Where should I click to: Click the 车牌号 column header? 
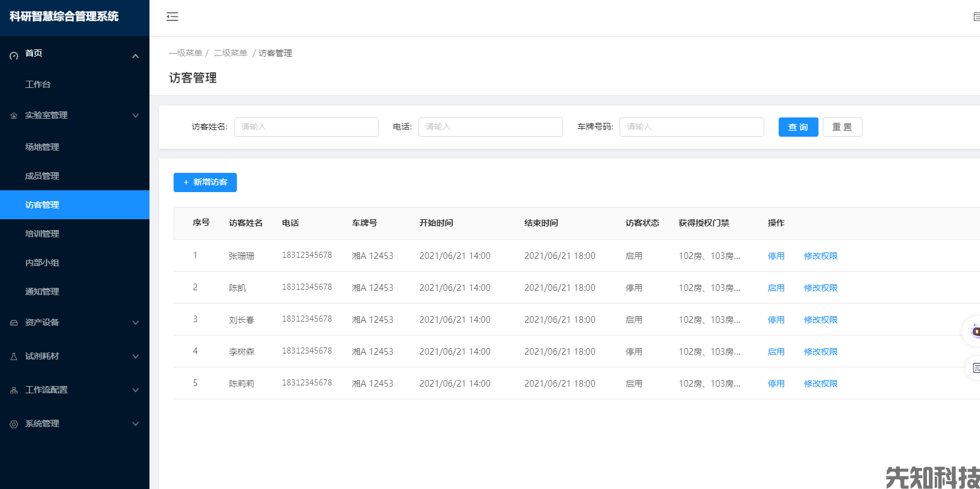click(x=365, y=223)
